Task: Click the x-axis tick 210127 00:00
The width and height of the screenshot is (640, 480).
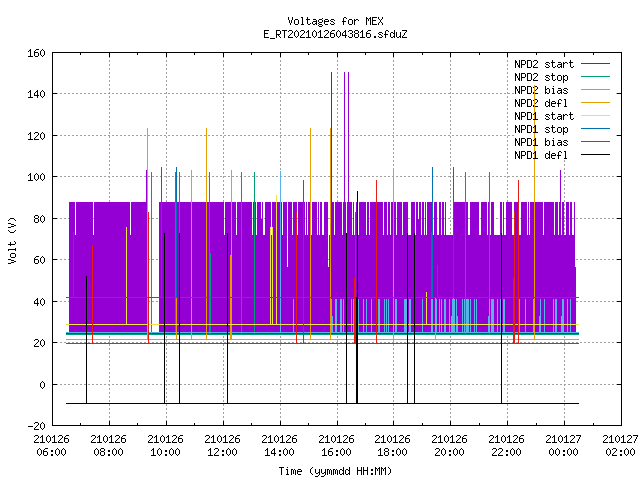Action: 564,446
